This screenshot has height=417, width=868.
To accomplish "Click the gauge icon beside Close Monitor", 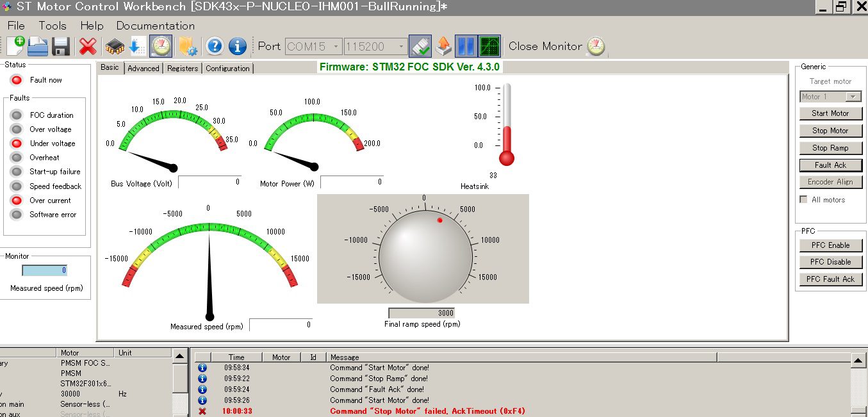I will (x=596, y=46).
